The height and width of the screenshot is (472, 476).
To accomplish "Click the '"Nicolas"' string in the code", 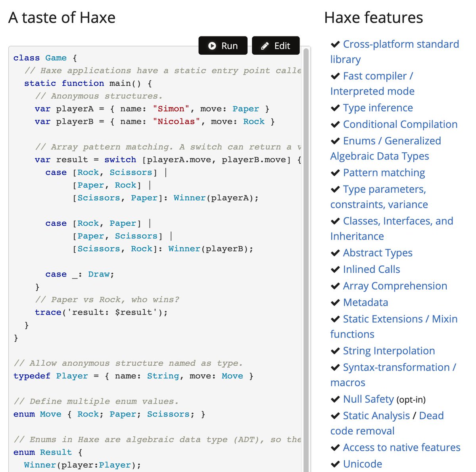I will pos(177,121).
